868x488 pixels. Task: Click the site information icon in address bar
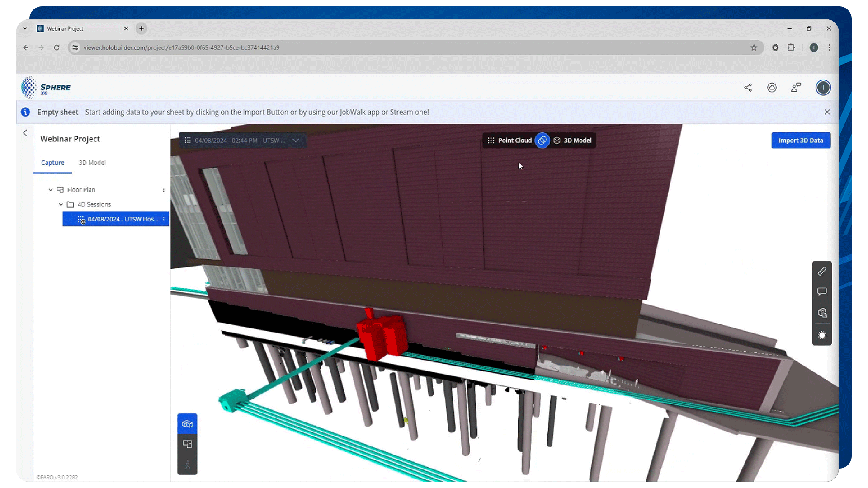(x=75, y=47)
